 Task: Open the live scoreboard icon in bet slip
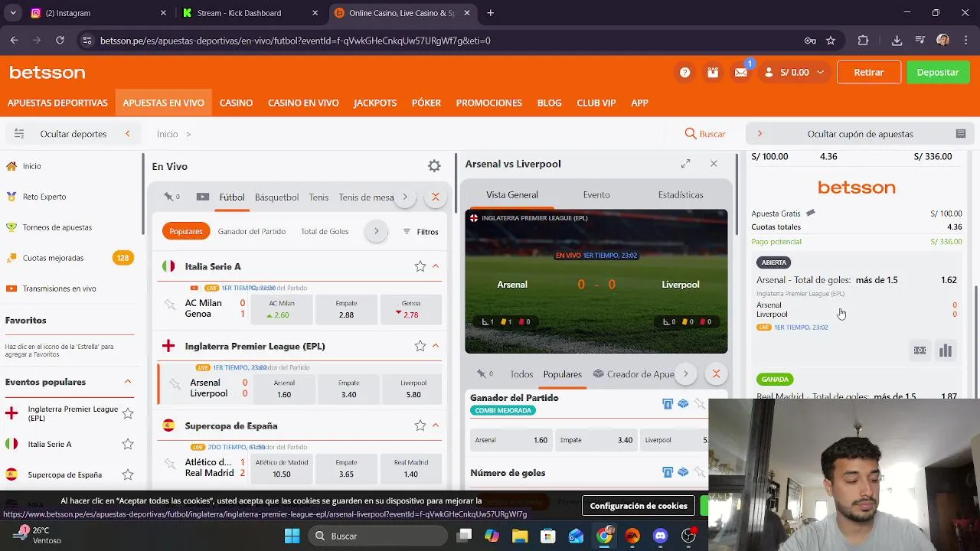(920, 350)
